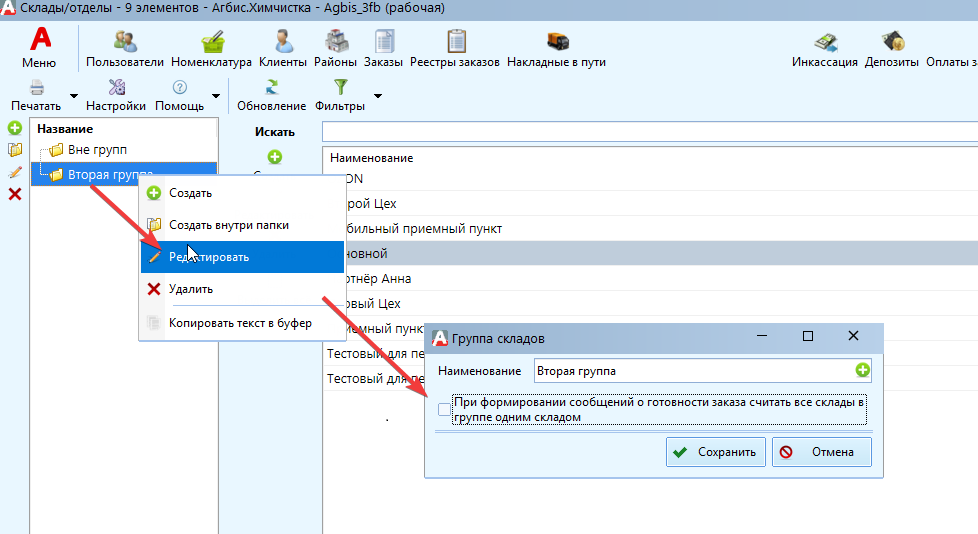The height and width of the screenshot is (534, 978).
Task: Select highlighted row ending 'новной'
Action: pyautogui.click(x=651, y=254)
